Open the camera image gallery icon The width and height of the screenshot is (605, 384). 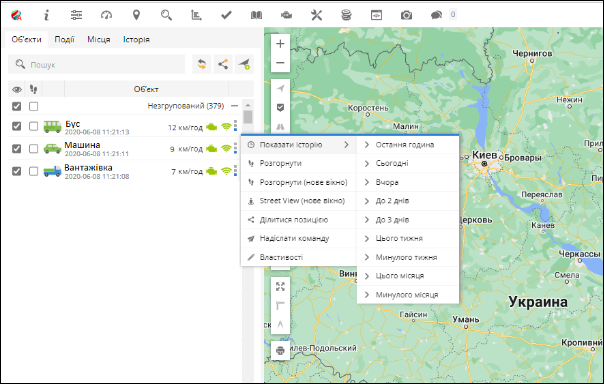(x=406, y=15)
